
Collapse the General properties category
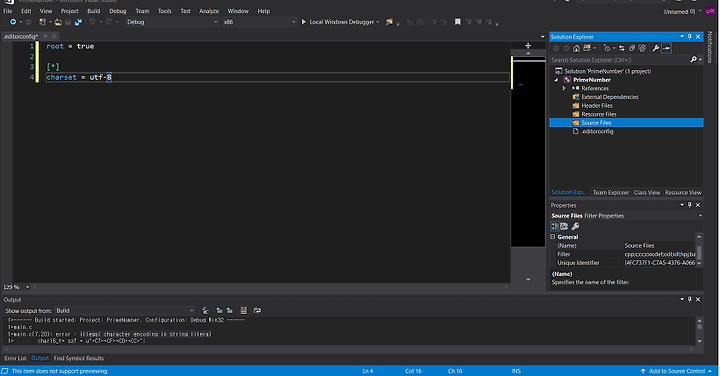tap(553, 237)
